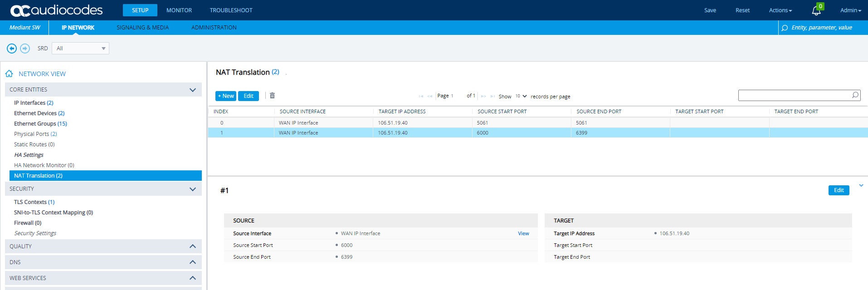Add a New NAT translation rule

(226, 96)
